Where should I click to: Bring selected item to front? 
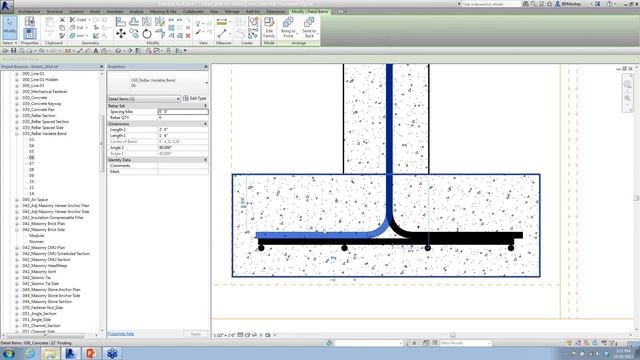click(x=288, y=27)
